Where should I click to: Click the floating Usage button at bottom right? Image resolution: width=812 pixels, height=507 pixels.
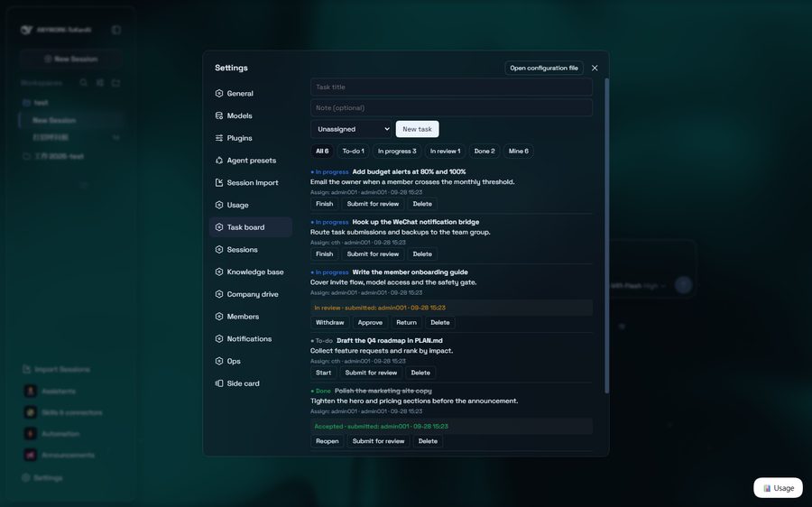(x=778, y=488)
